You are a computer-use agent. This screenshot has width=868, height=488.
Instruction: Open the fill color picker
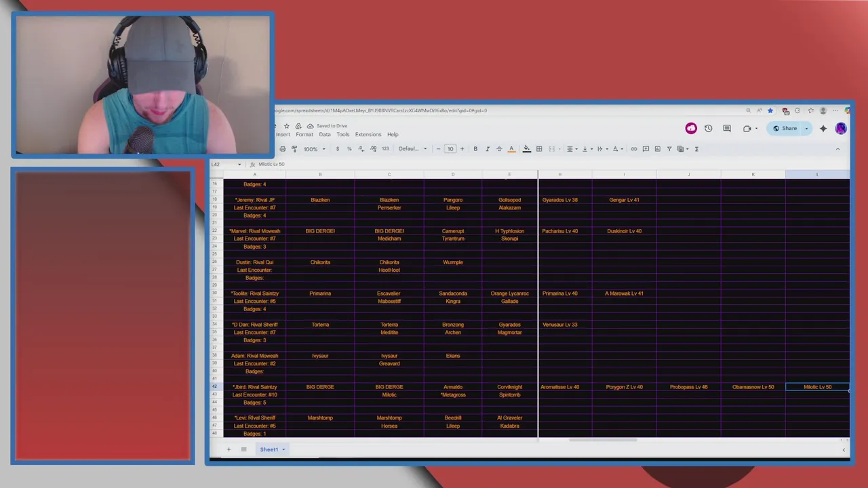point(526,149)
